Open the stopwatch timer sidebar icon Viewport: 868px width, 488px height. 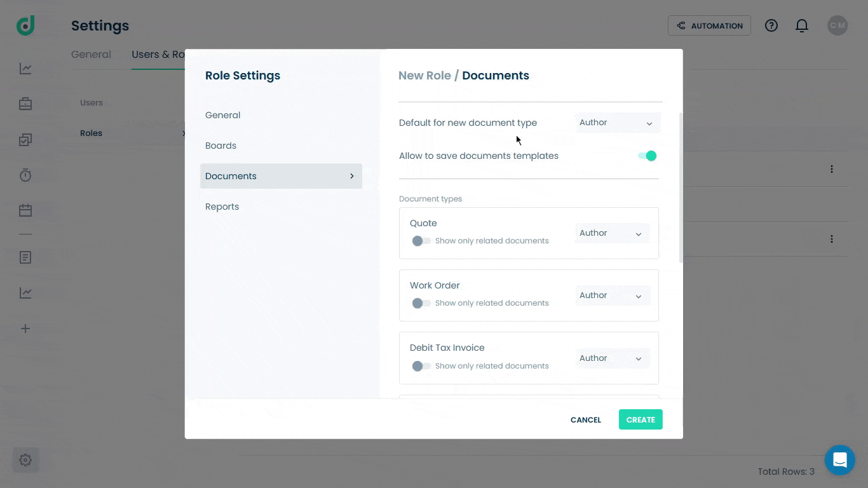25,175
